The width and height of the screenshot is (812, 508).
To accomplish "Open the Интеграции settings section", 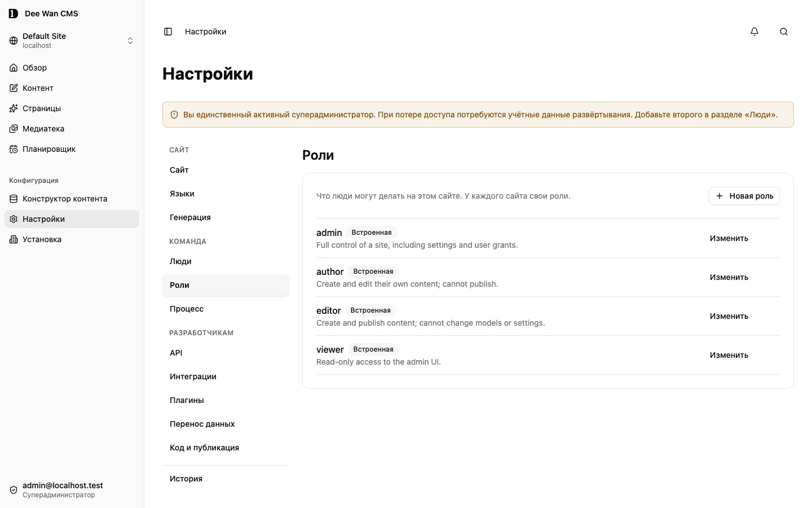I will [226, 376].
